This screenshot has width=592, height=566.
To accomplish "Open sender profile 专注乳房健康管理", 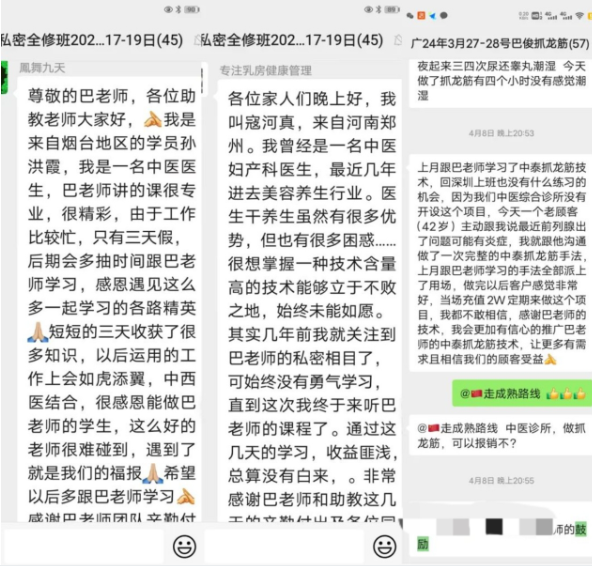I will coord(265,70).
